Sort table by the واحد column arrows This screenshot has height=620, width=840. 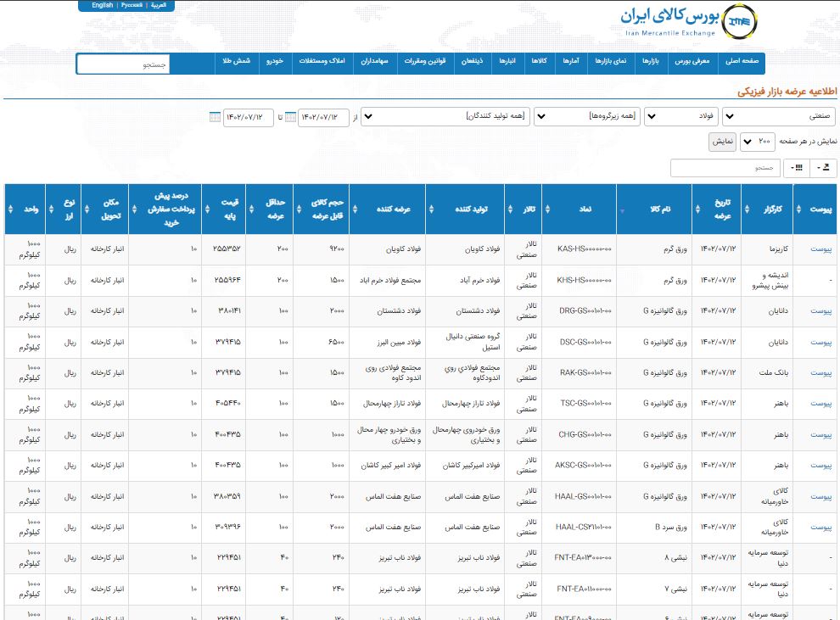10,209
